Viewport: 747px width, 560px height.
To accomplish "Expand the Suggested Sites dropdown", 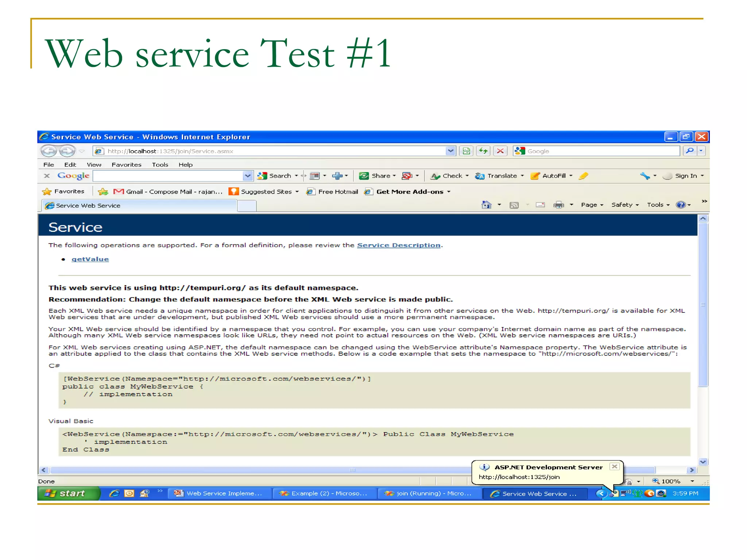I will 297,192.
